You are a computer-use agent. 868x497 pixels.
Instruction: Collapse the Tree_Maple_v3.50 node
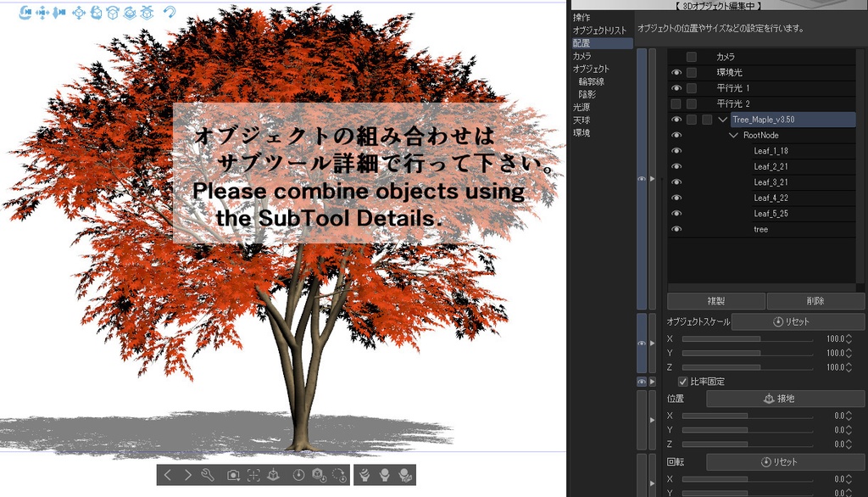(x=723, y=119)
